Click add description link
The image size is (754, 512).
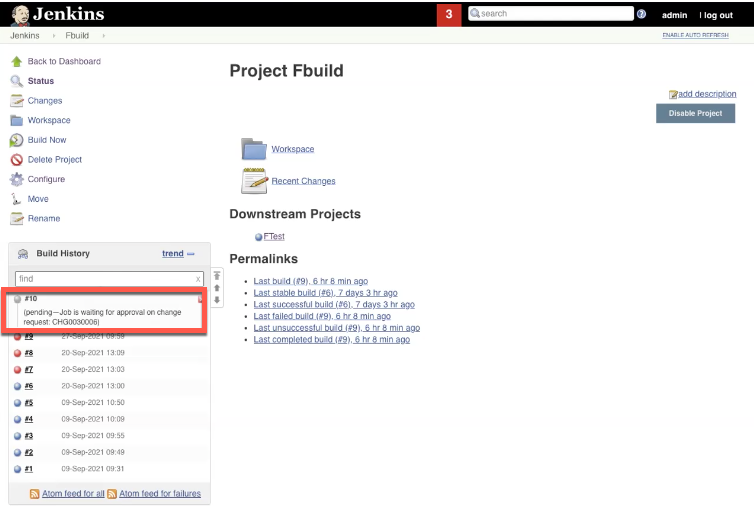click(707, 94)
